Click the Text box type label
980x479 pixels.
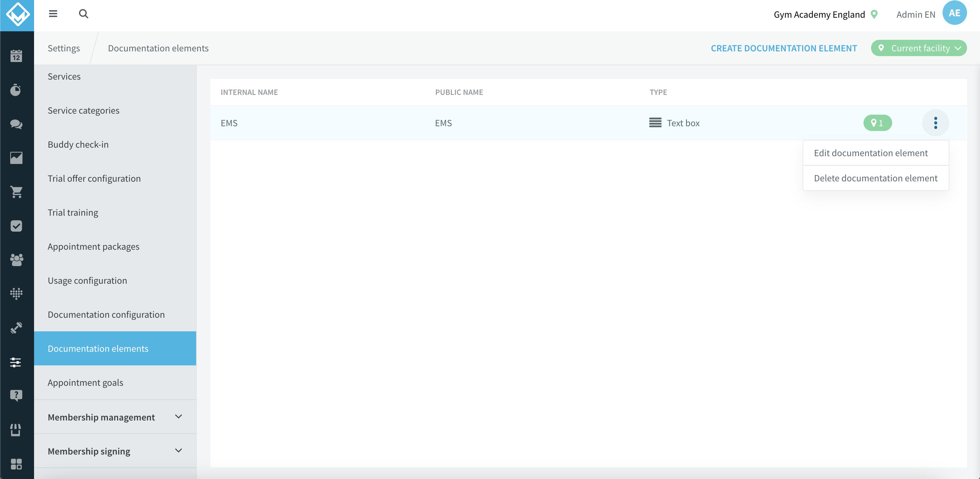tap(683, 123)
